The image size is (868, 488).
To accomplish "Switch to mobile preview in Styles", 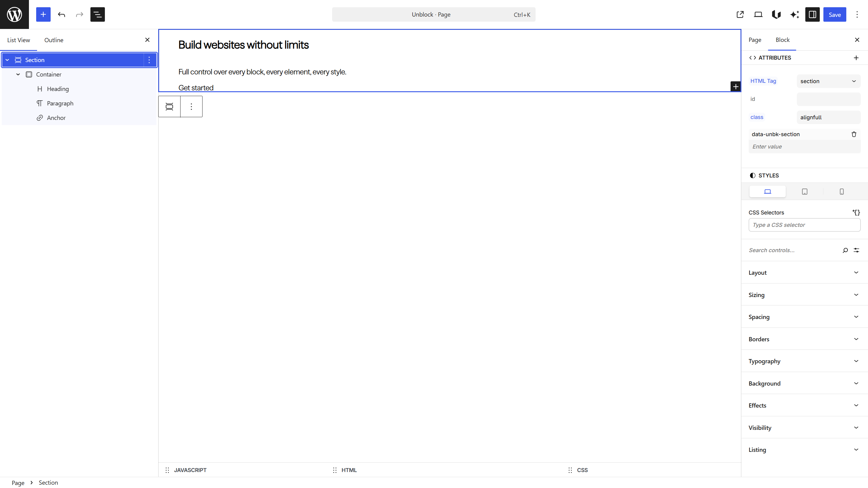I will click(841, 191).
